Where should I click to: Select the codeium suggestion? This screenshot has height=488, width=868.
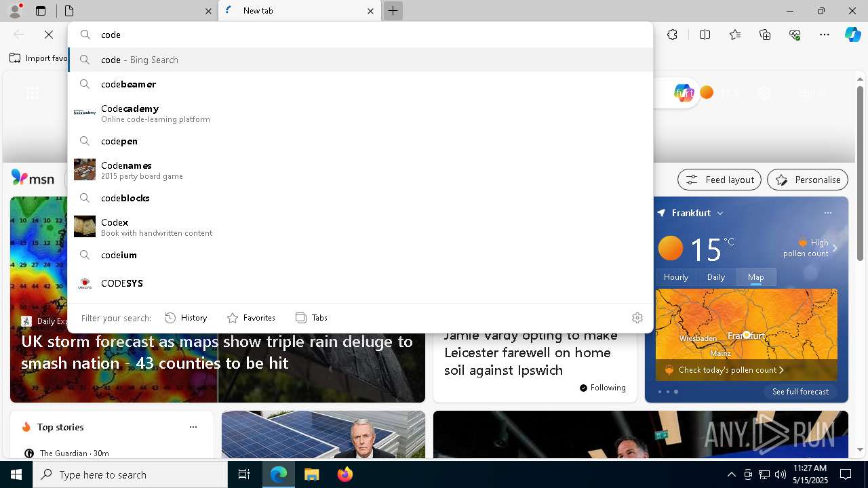coord(360,255)
